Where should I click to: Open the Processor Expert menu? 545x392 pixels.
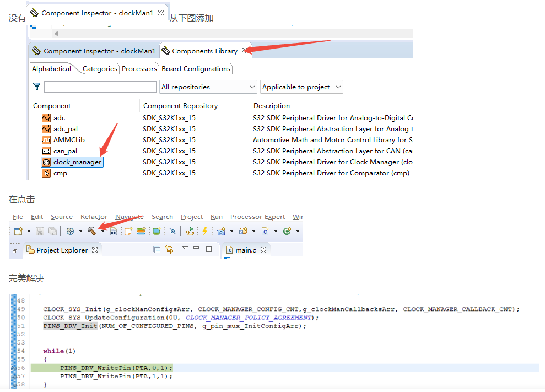pyautogui.click(x=257, y=217)
